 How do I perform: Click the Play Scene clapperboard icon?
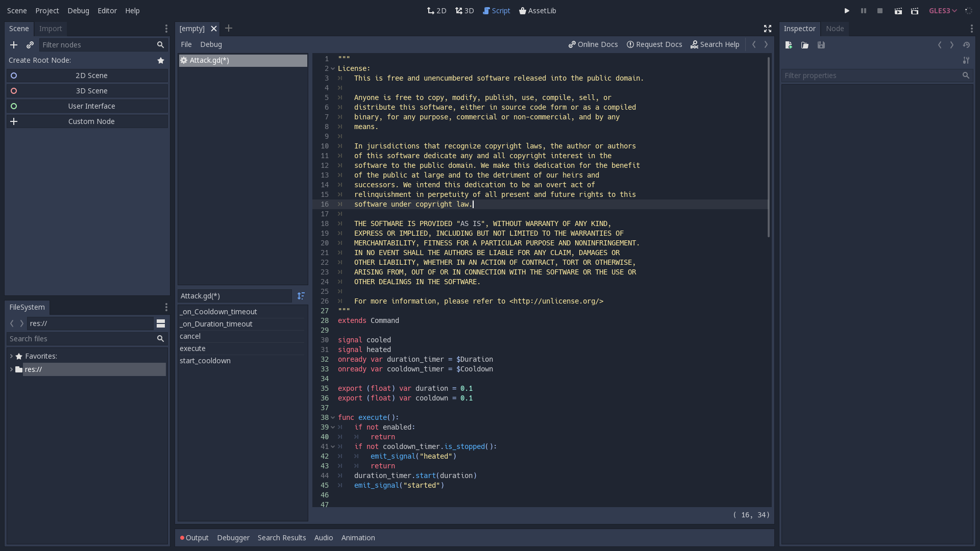(898, 11)
